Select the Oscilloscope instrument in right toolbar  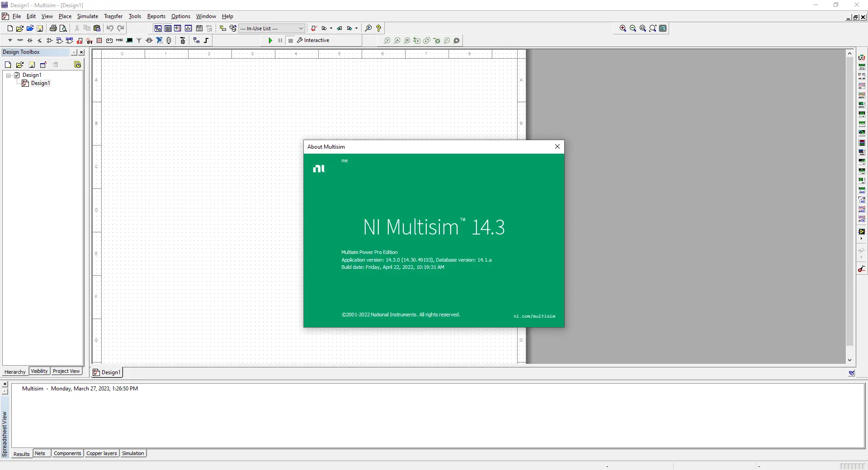(x=862, y=85)
